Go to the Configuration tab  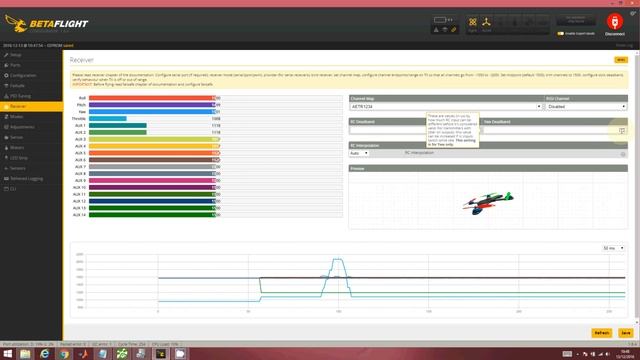click(31, 76)
